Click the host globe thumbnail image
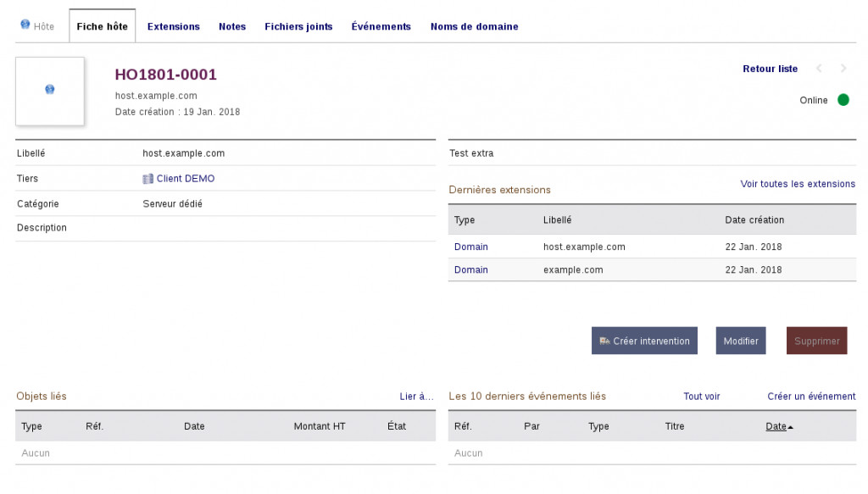Screen dimensions: 868x494 pyautogui.click(x=50, y=90)
